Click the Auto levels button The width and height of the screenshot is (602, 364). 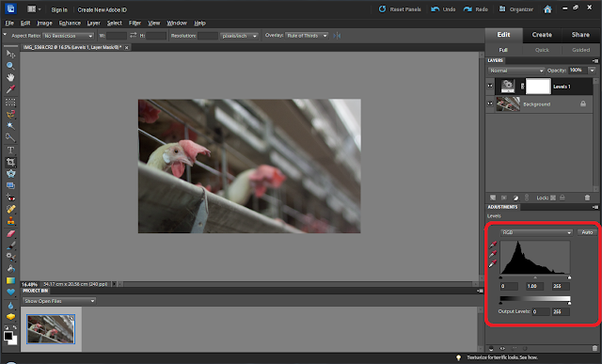(587, 232)
